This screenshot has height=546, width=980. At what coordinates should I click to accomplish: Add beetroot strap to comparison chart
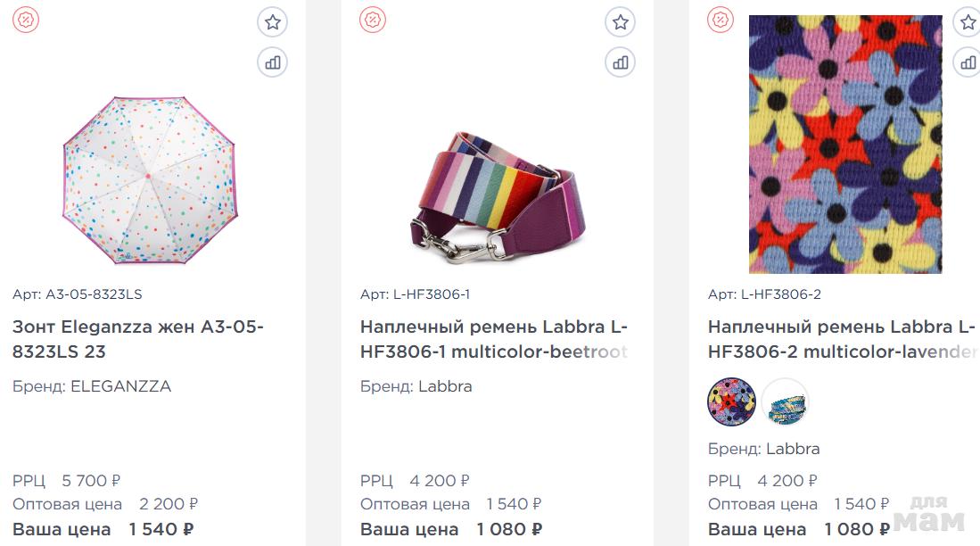(620, 62)
